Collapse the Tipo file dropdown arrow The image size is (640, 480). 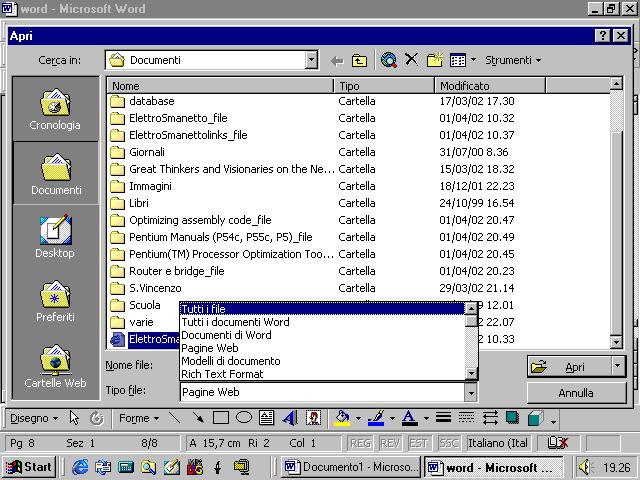click(471, 393)
